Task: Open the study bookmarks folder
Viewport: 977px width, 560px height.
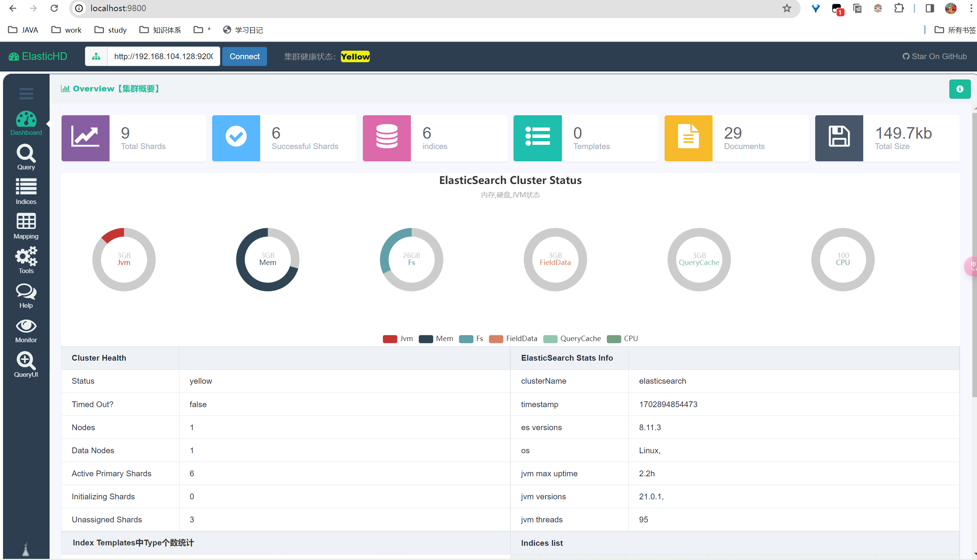Action: [x=110, y=30]
